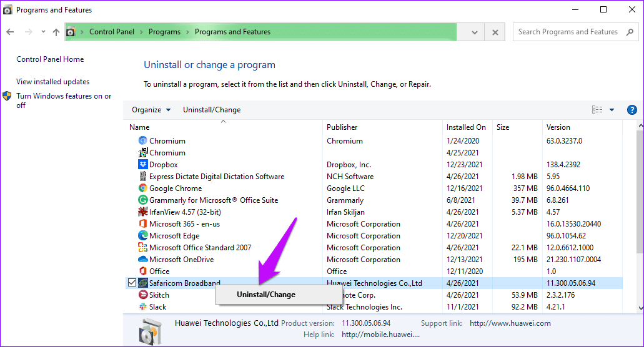Go up one level with up arrow
644x347 pixels.
56,32
